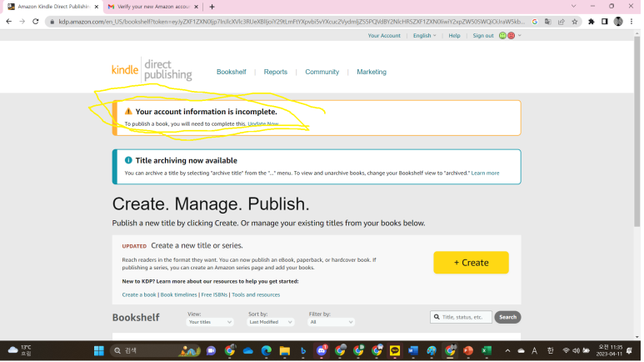Expand the English language dropdown
644x362 pixels.
[425, 36]
